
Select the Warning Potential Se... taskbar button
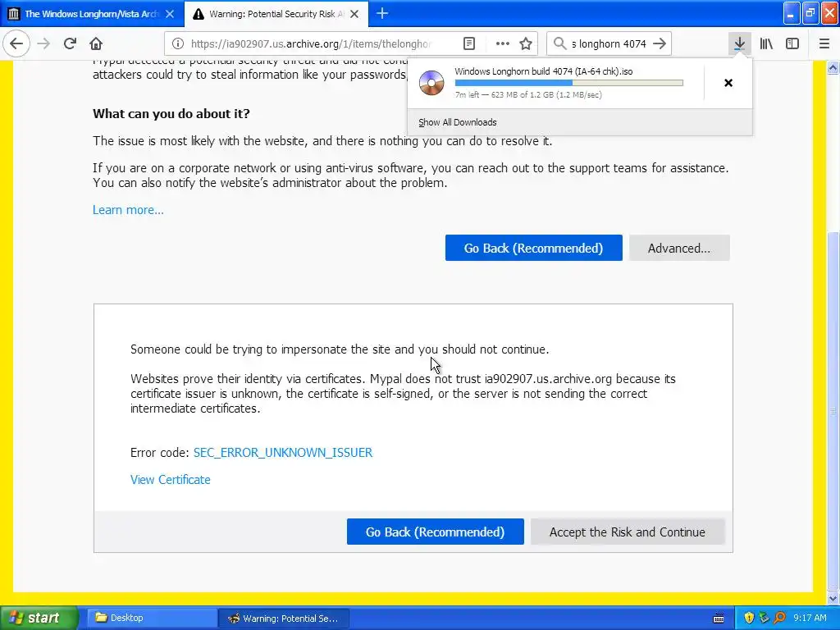coord(284,618)
